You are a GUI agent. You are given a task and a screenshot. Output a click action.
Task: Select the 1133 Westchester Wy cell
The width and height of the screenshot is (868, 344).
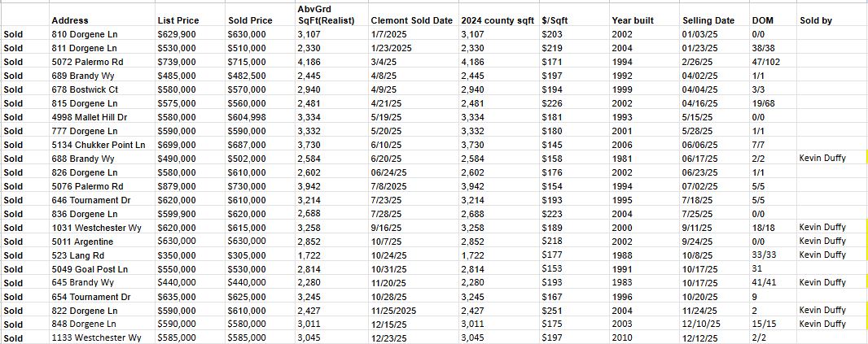point(95,337)
